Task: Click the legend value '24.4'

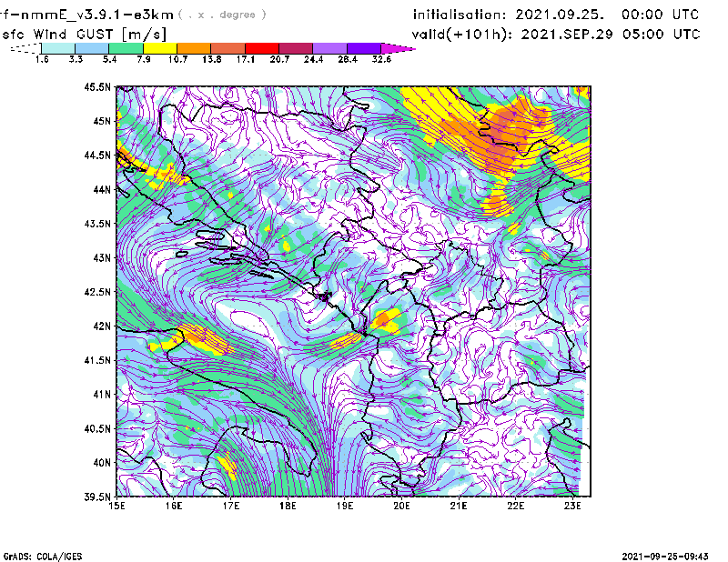Action: [313, 59]
